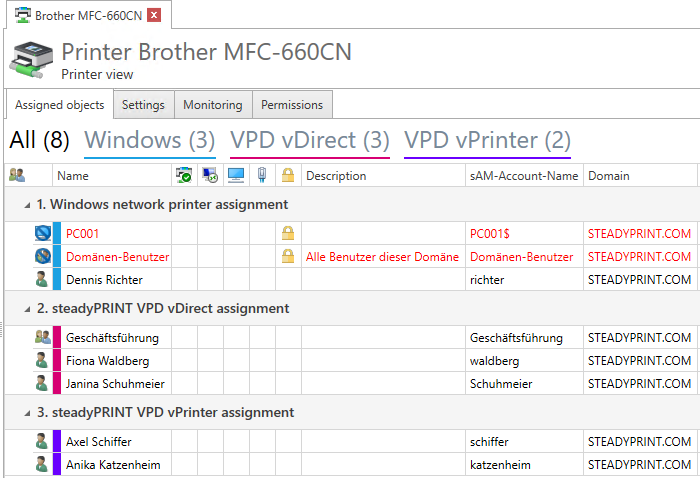Click the 'Printer view' subtitle
700x478 pixels.
coord(97,74)
